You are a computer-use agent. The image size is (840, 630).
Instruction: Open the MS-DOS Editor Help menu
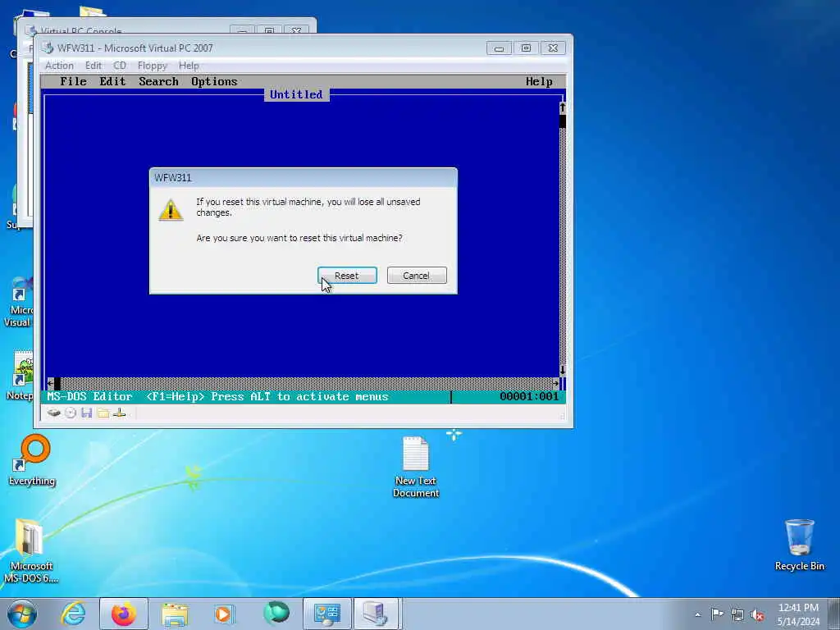(x=539, y=81)
